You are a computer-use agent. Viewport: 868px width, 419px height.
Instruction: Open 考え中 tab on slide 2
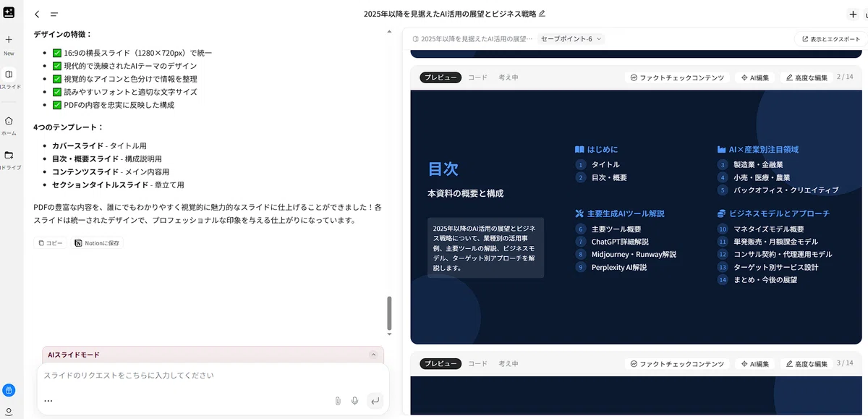click(509, 77)
